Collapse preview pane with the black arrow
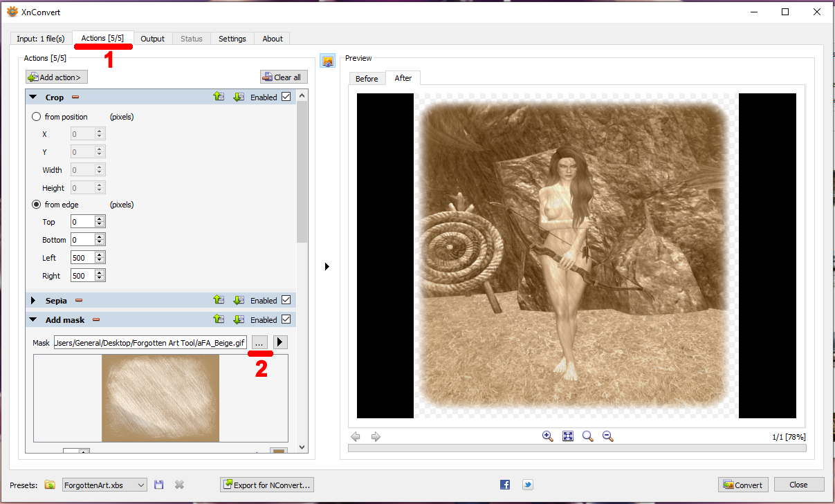 [327, 266]
